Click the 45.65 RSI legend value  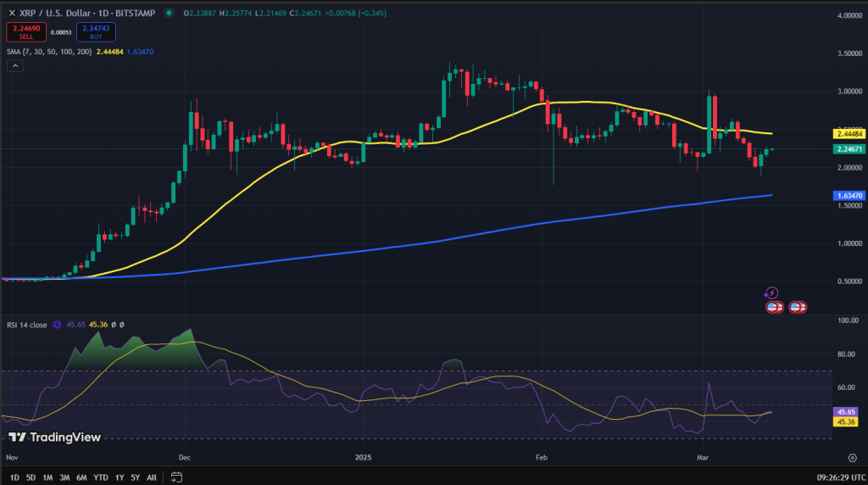pos(75,325)
